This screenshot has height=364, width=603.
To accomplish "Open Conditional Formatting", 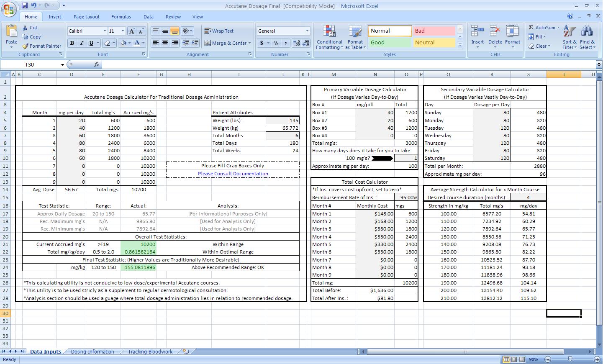I will pos(329,37).
